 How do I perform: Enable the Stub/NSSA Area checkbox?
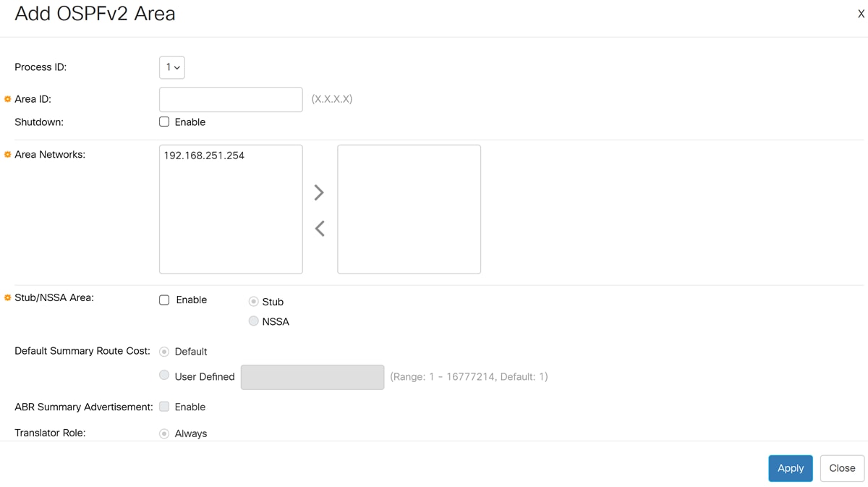pos(164,300)
